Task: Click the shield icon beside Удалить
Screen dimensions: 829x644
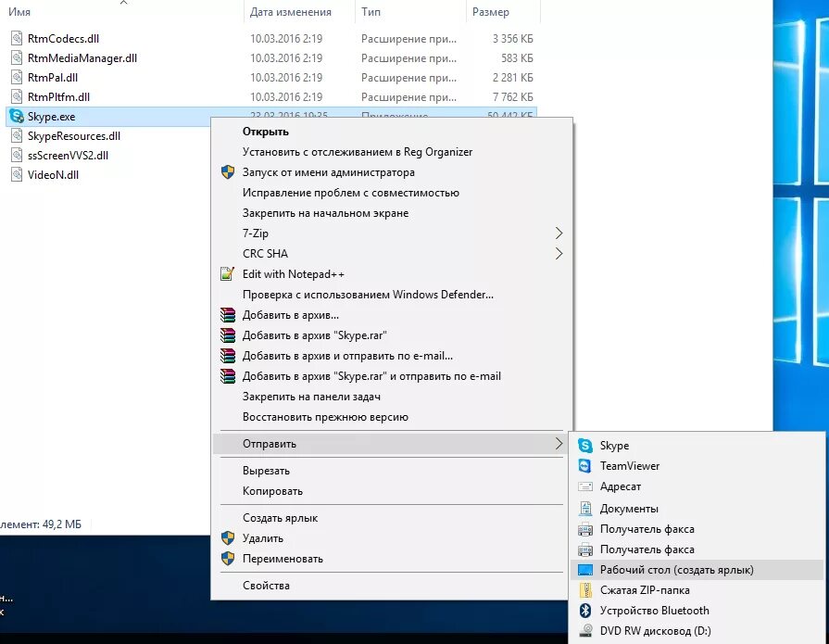Action: [x=228, y=538]
